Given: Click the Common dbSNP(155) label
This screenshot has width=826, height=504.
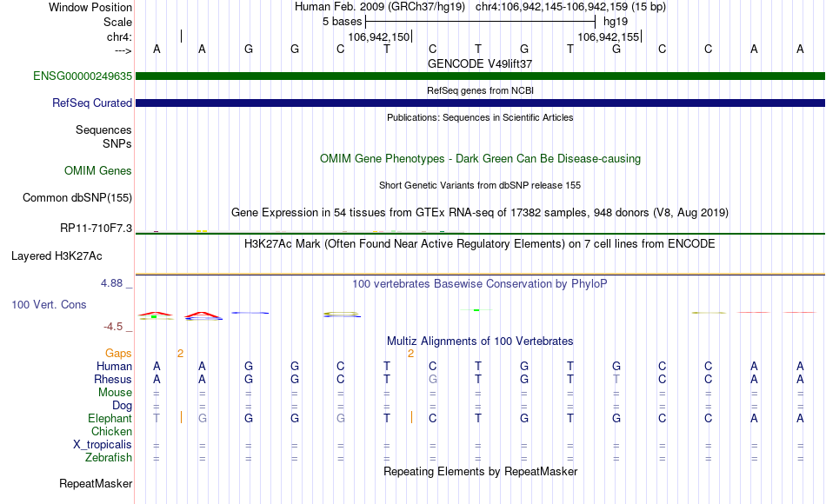Looking at the screenshot, I should tap(77, 197).
